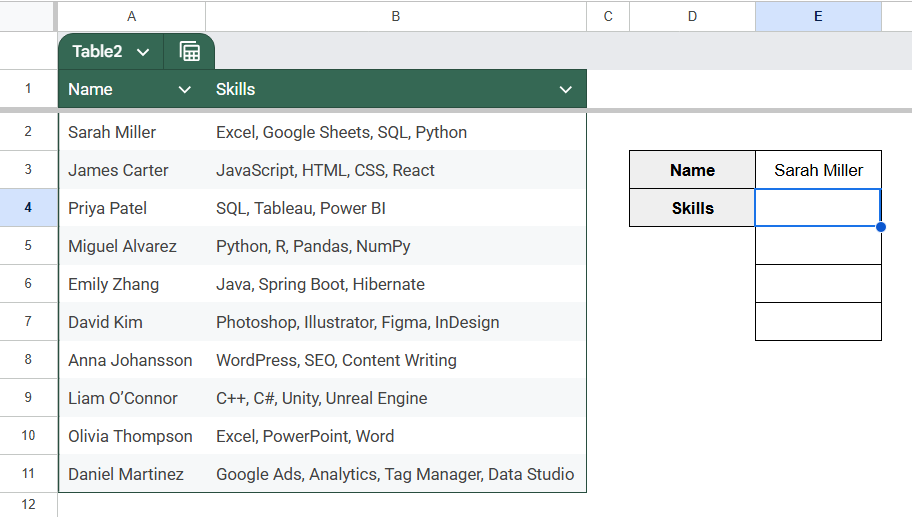
Task: Select row 5 header
Action: 28,245
